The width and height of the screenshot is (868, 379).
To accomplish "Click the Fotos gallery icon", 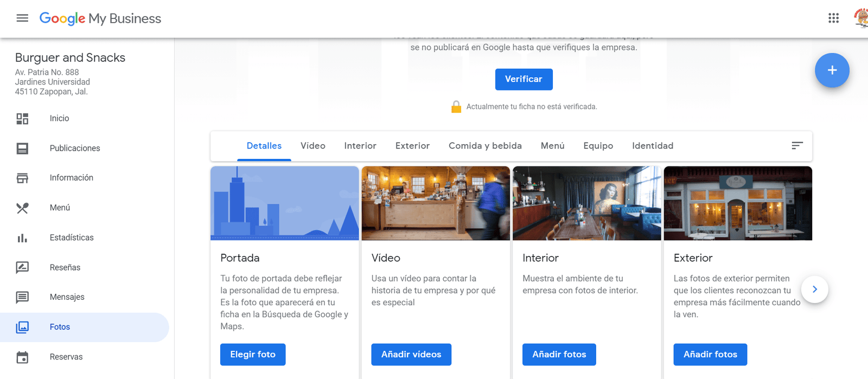I will point(22,327).
